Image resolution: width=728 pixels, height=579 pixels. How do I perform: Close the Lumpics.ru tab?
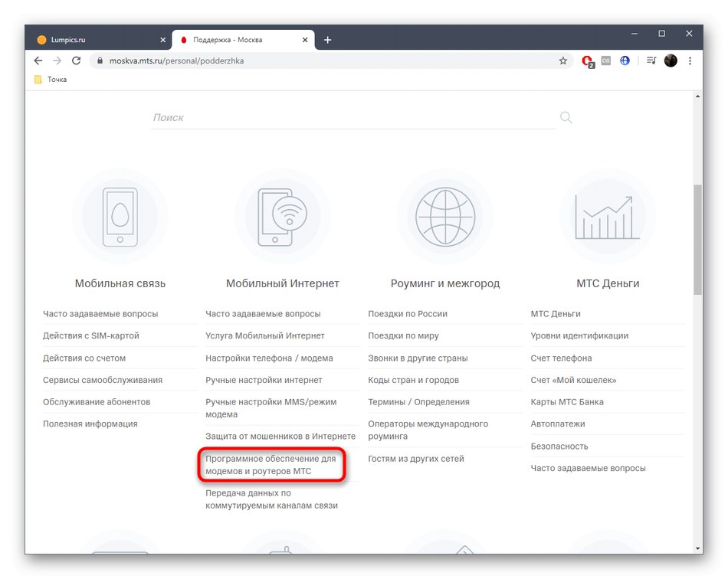pos(162,40)
